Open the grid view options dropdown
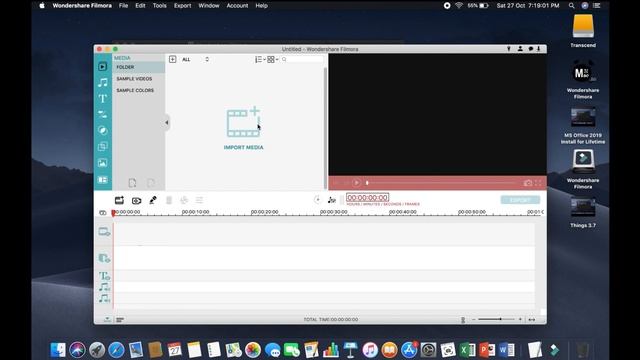The image size is (640, 360). (272, 60)
